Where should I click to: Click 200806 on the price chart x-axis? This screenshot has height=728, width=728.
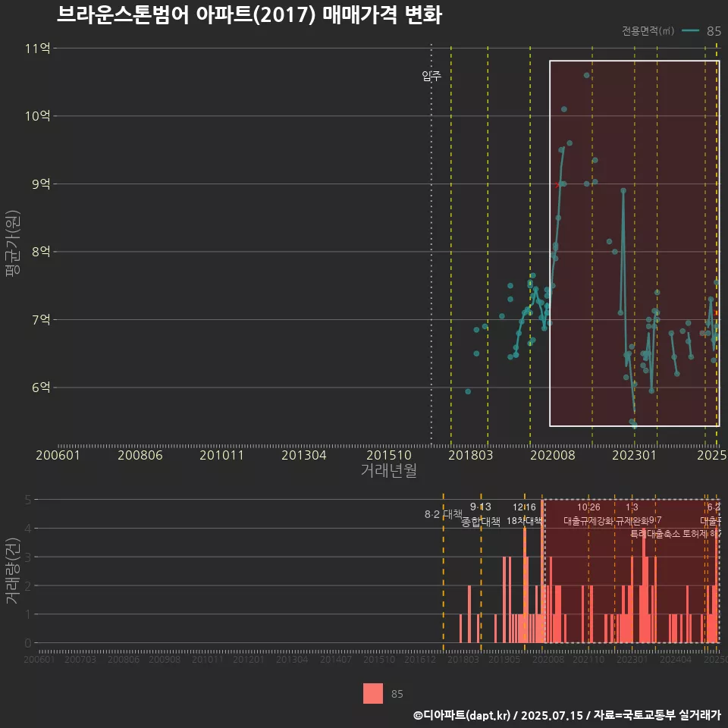click(140, 455)
